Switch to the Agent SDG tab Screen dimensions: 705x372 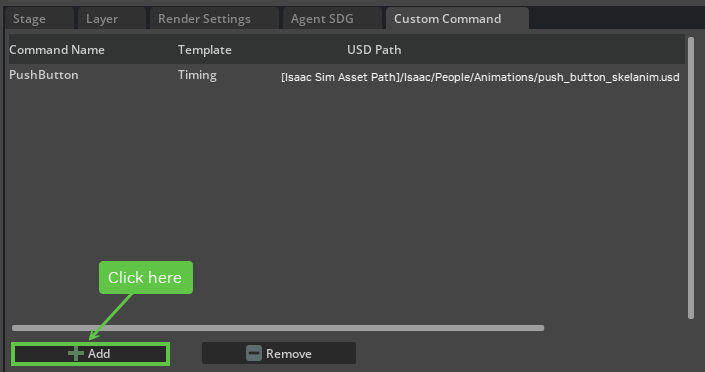pyautogui.click(x=332, y=19)
